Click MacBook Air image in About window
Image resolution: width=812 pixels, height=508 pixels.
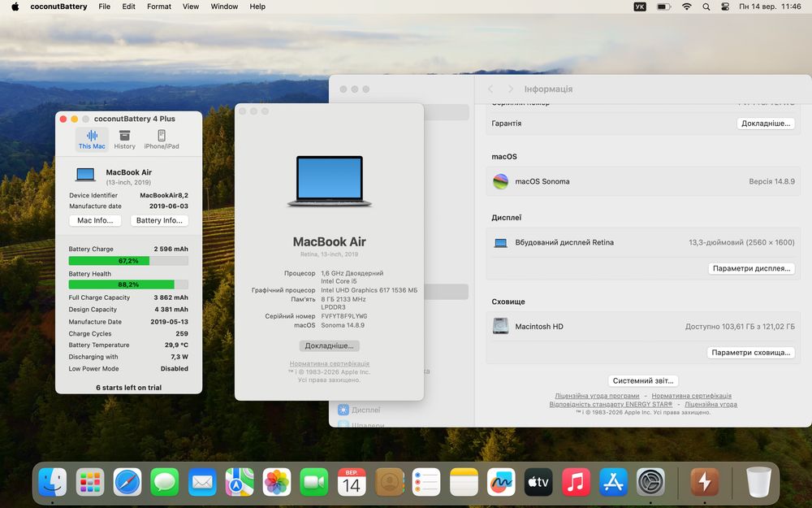[x=330, y=181]
